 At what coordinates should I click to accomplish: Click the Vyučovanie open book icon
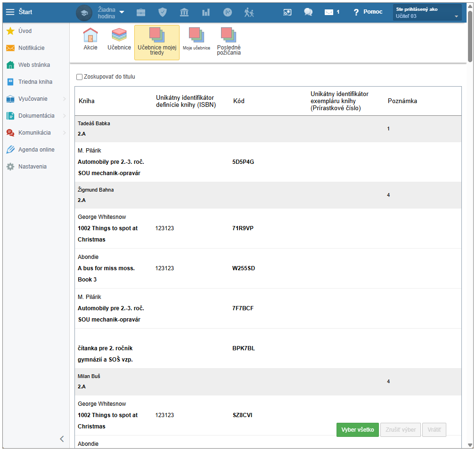click(10, 99)
